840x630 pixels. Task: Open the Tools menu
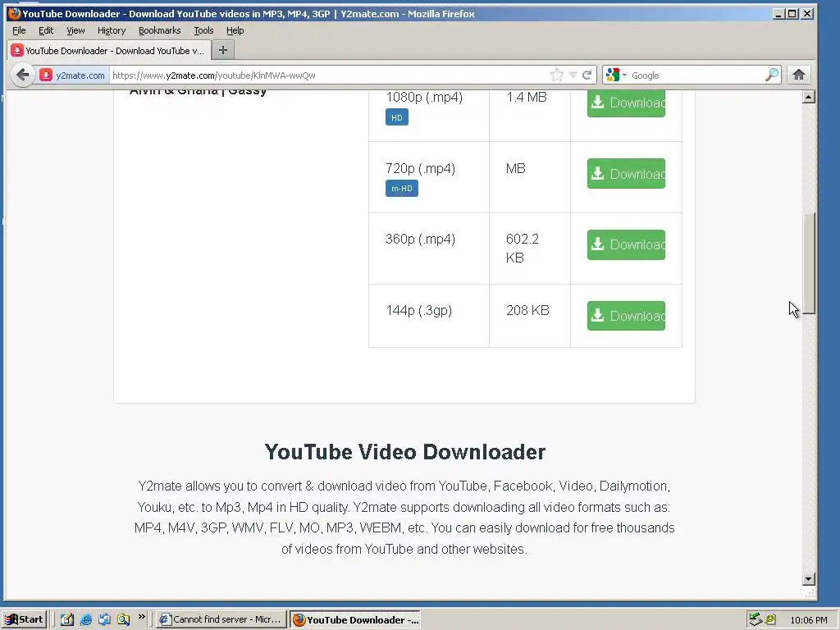203,30
